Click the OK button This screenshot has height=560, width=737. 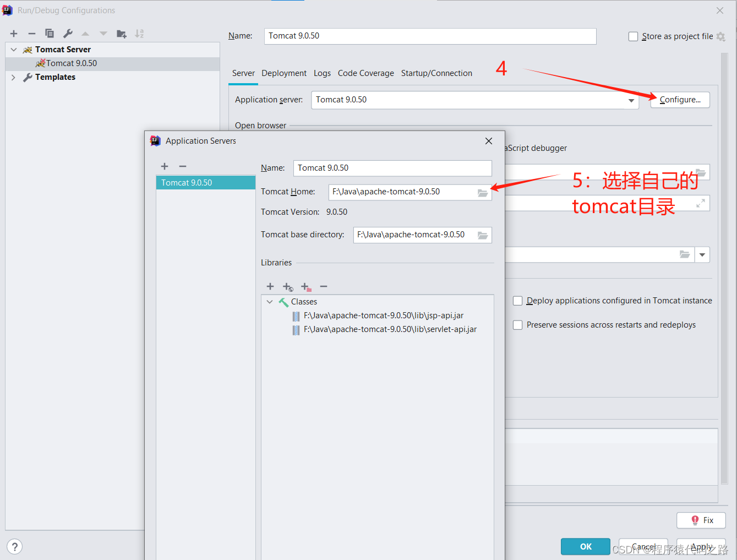pyautogui.click(x=586, y=547)
